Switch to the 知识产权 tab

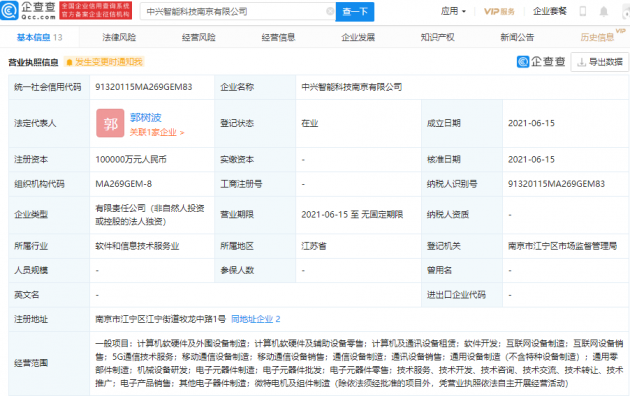pyautogui.click(x=437, y=37)
